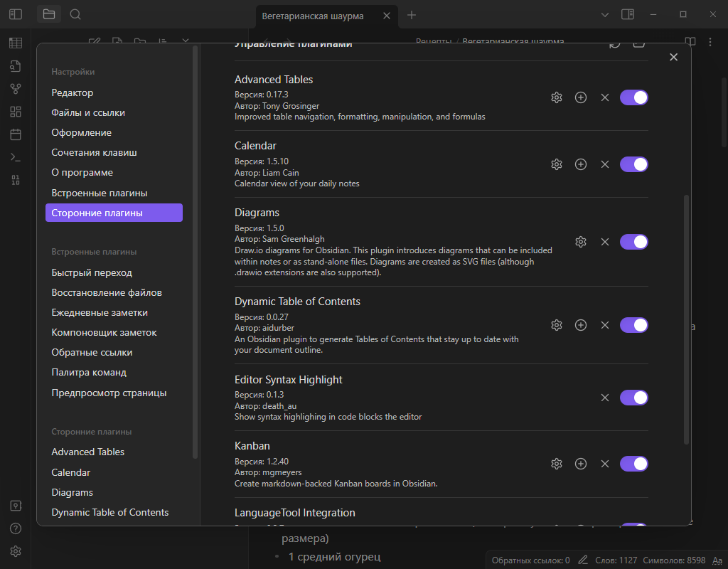Open Палитра команд options
Viewport: 728px width, 569px height.
pos(114,373)
